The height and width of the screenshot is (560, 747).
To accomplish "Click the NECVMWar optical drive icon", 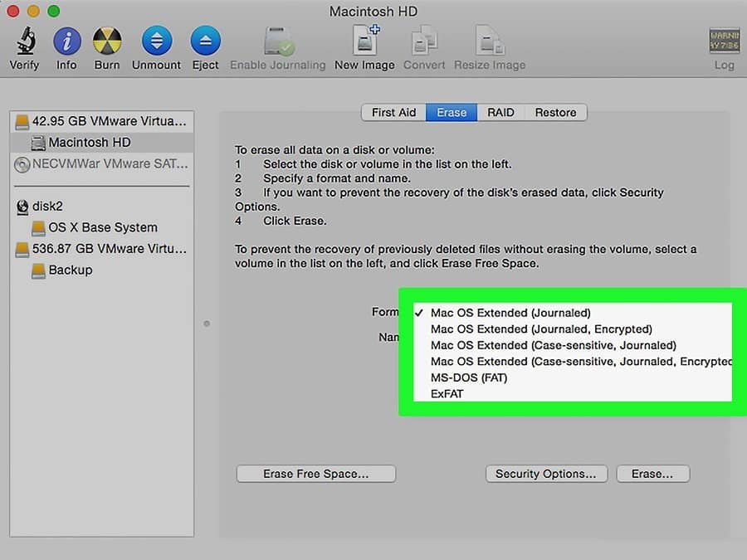I will (22, 164).
